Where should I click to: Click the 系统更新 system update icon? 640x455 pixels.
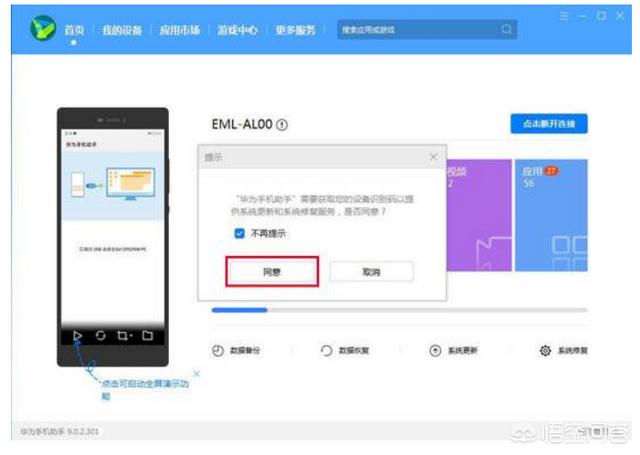point(436,351)
